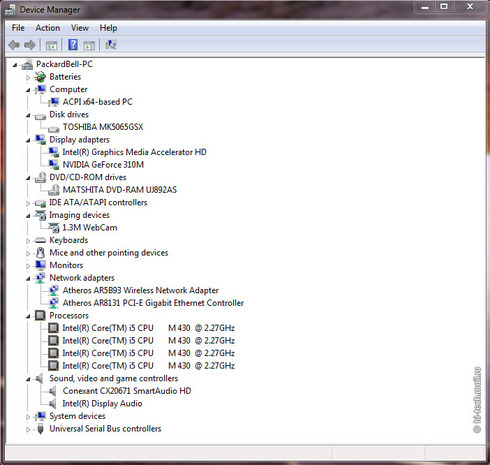The width and height of the screenshot is (490, 465).
Task: Click the Back arrow toolbar icon
Action: point(14,45)
